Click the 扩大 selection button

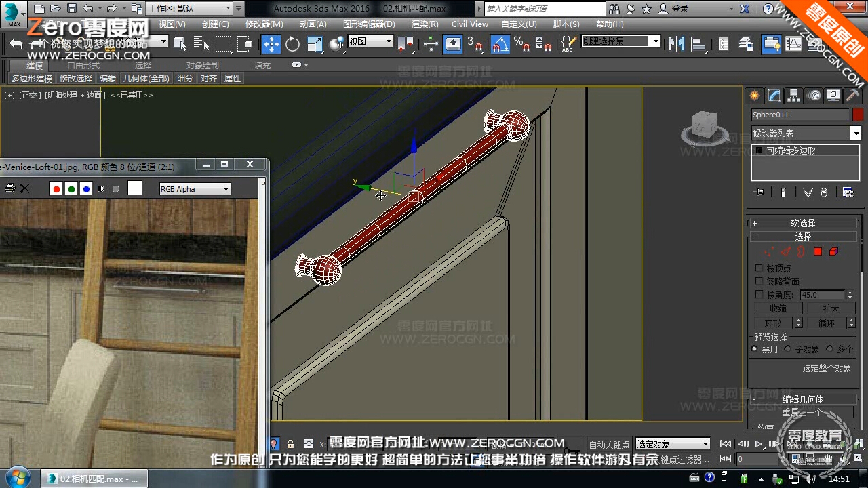pos(831,308)
